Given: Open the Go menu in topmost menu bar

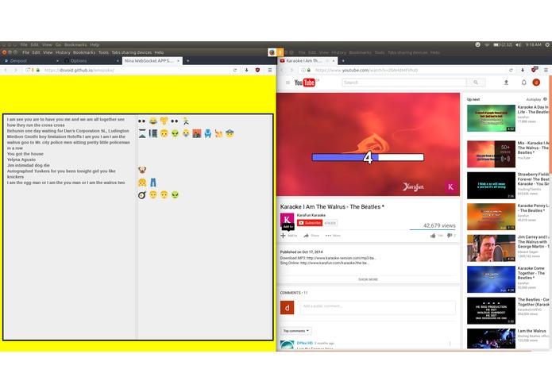Looking at the screenshot, I should pos(58,44).
